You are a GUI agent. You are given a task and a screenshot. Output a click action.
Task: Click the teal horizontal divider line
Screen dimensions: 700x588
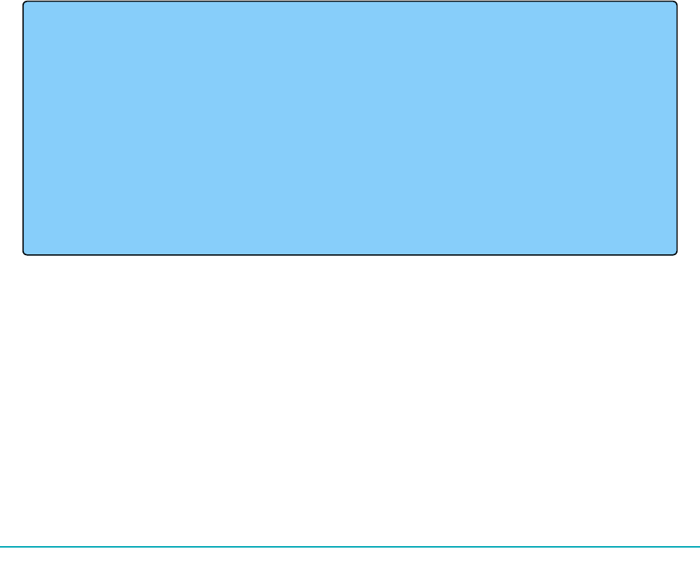click(x=350, y=546)
